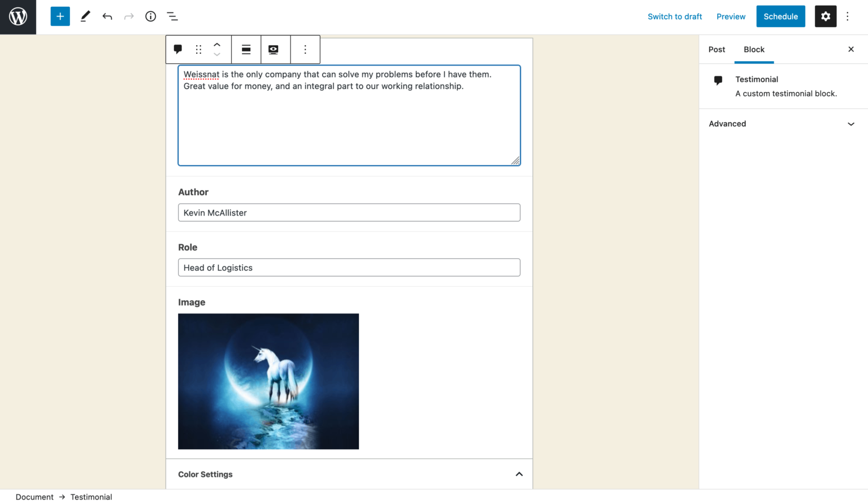
Task: Toggle the settings sidebar gear
Action: [x=825, y=16]
